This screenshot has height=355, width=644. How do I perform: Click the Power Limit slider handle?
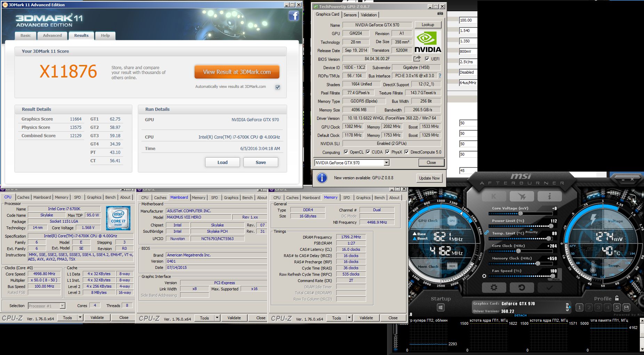551,226
